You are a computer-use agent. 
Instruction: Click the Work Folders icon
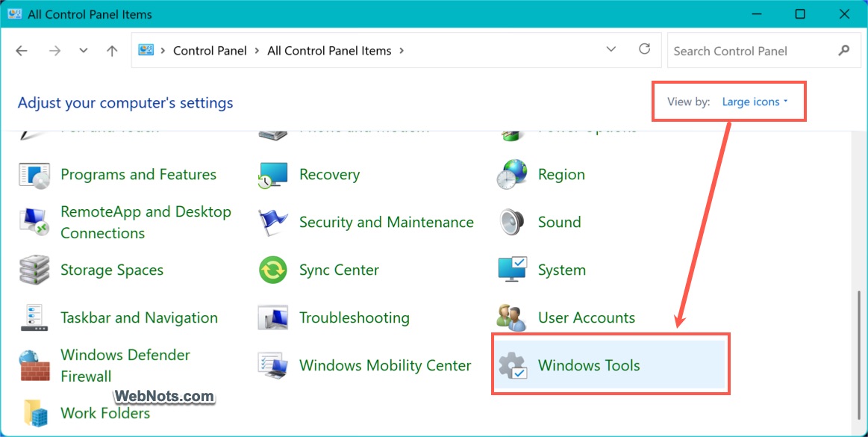(x=35, y=412)
